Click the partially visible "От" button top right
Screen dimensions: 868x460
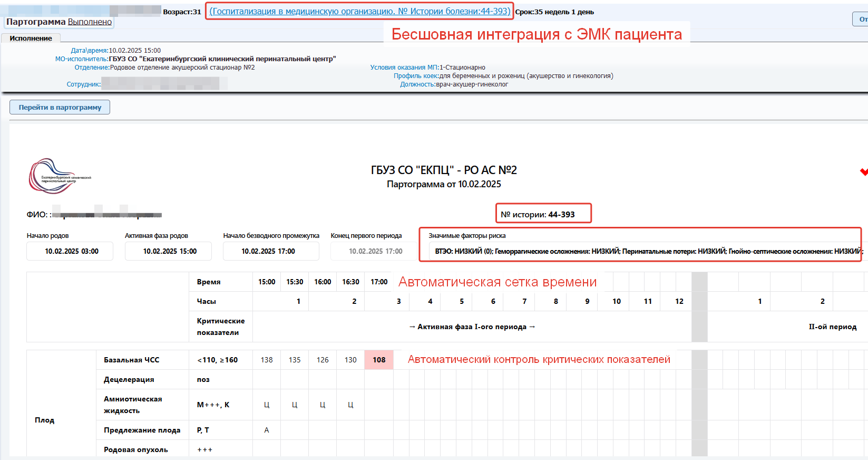pyautogui.click(x=861, y=19)
